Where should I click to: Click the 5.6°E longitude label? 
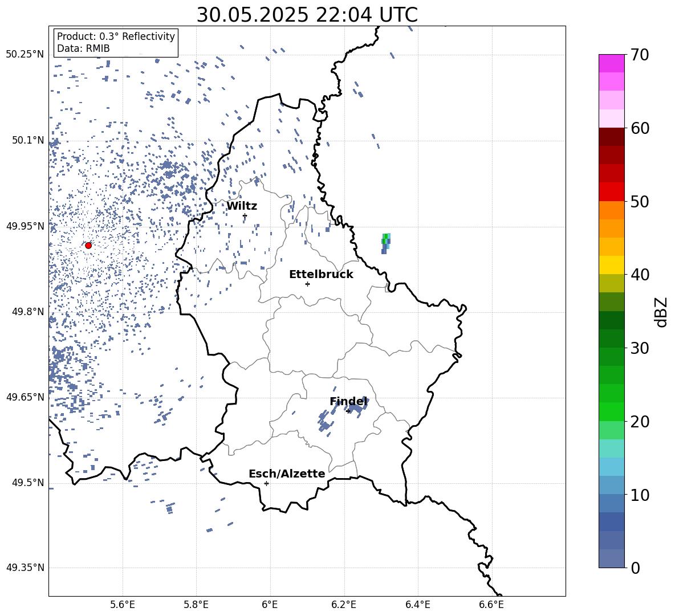click(x=123, y=605)
